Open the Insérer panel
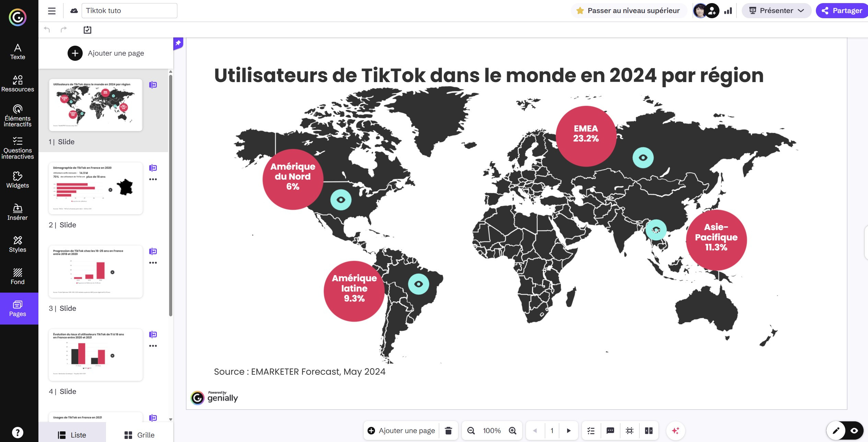Screen dimensions: 868x442 pyautogui.click(x=17, y=212)
